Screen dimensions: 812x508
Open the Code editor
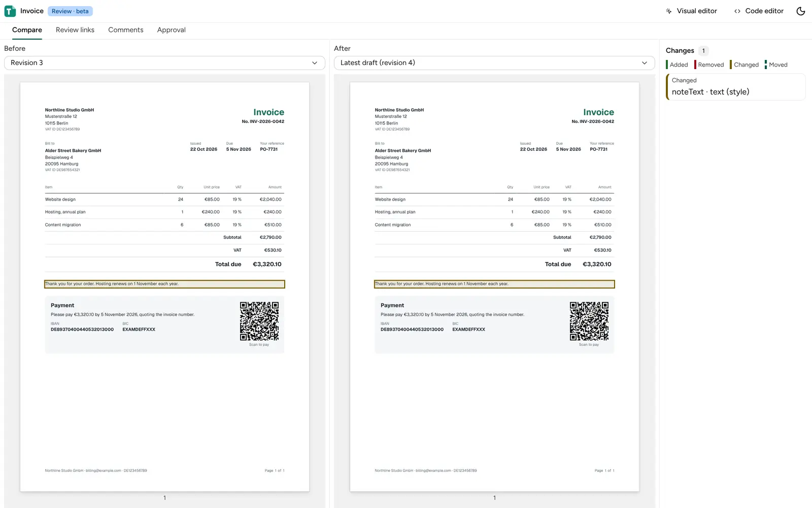point(759,11)
